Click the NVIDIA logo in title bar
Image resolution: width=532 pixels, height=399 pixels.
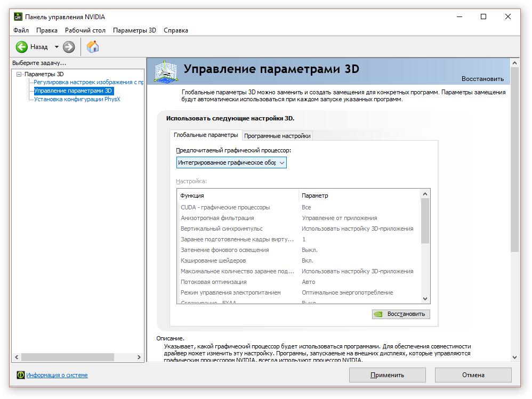(18, 17)
